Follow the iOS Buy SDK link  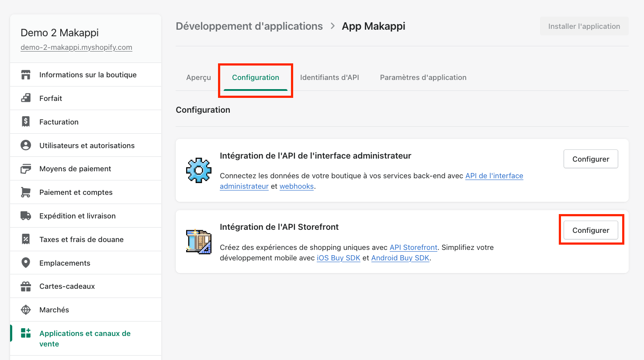tap(339, 258)
